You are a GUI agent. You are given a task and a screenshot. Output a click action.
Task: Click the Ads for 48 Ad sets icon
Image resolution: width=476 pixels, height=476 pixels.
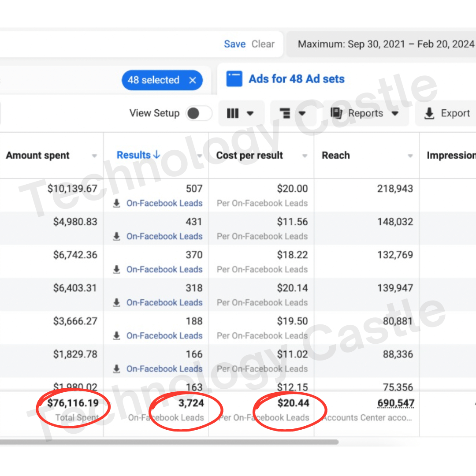234,79
